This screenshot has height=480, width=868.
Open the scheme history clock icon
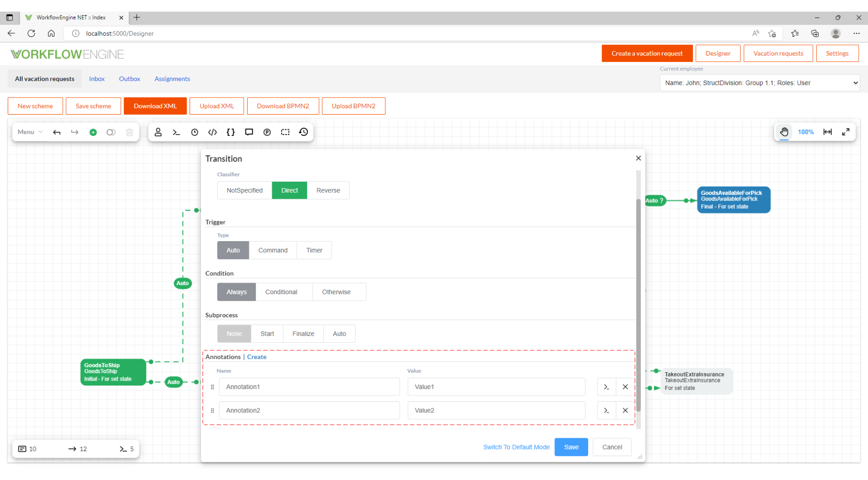point(303,132)
